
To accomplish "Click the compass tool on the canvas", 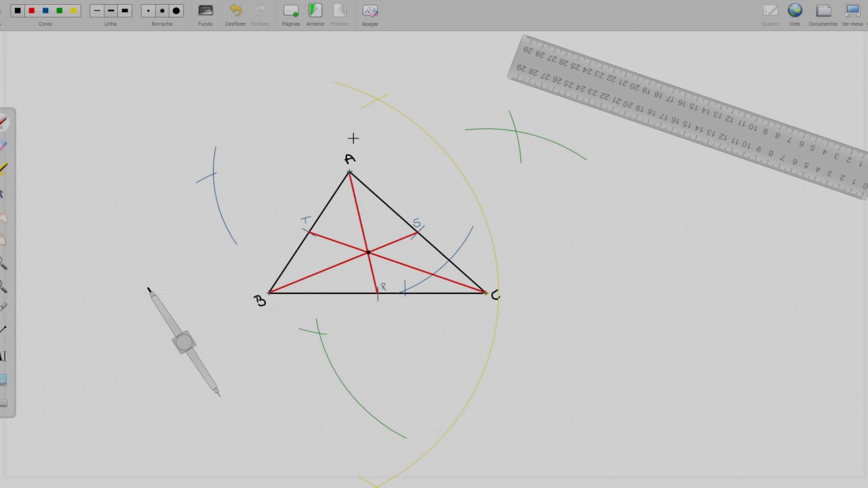I will point(184,342).
